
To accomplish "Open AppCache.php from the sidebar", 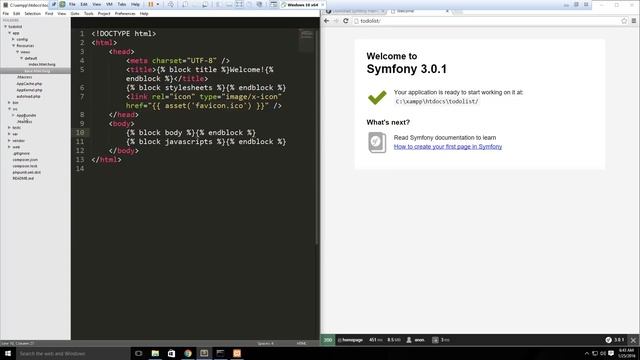I will pos(29,83).
